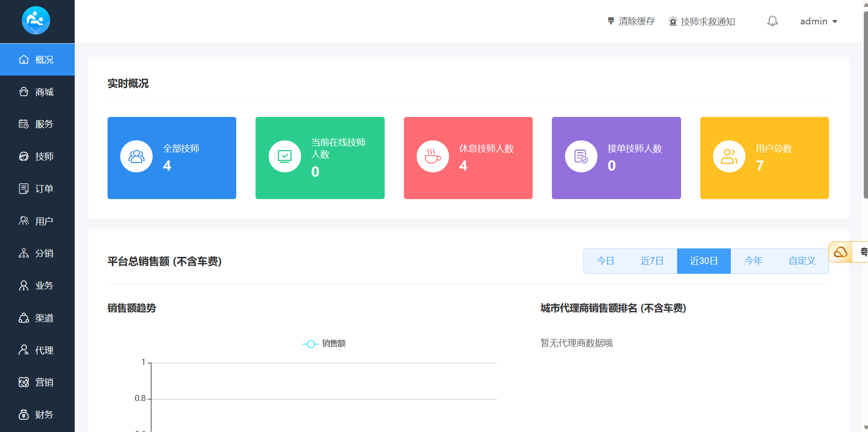Image resolution: width=868 pixels, height=432 pixels.
Task: Click the notification bell icon
Action: tap(772, 21)
